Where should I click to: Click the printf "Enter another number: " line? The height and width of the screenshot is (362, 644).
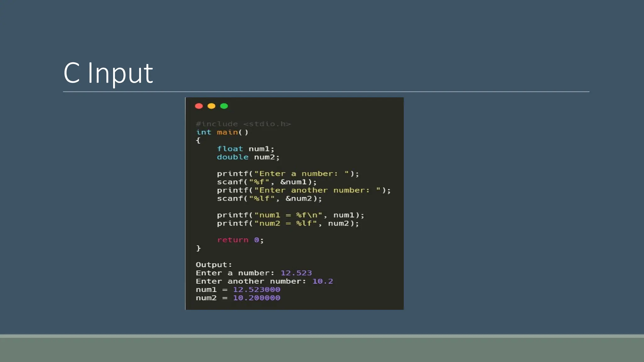[304, 190]
